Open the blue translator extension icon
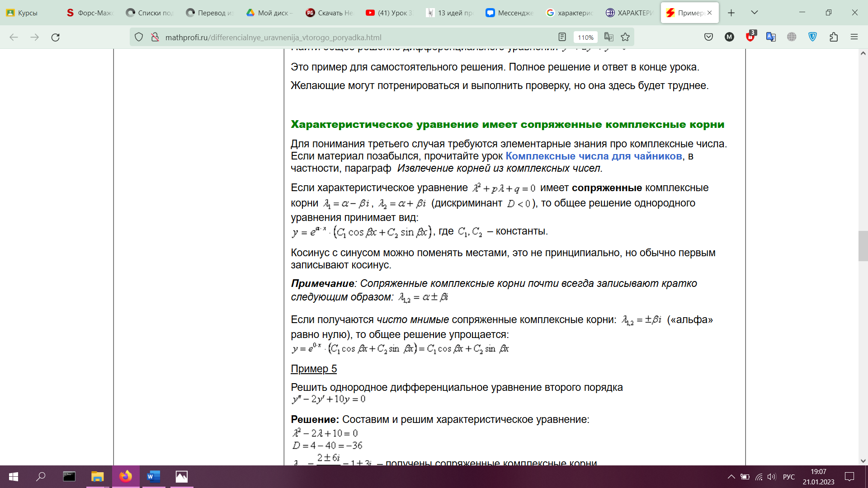868x488 pixels. coord(771,37)
